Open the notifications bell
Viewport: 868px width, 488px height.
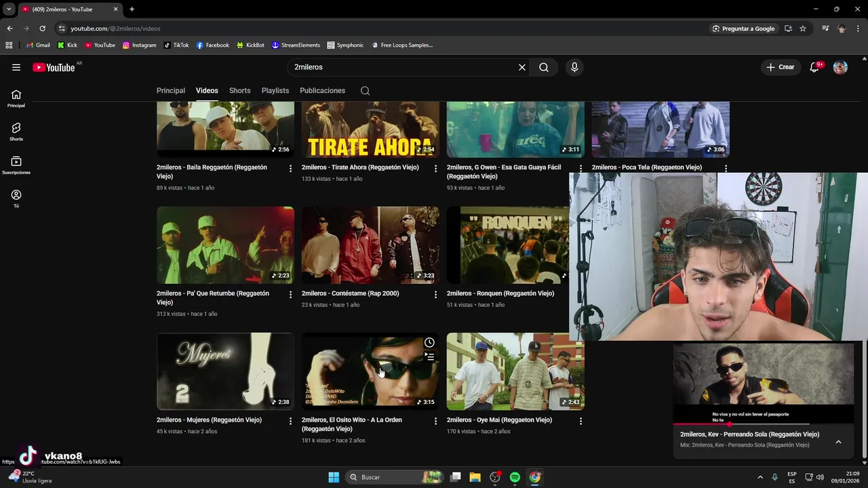pyautogui.click(x=814, y=67)
